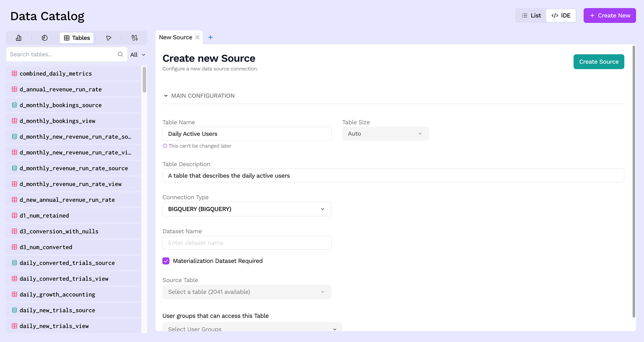Open the Source Table selector
644x342 pixels.
247,292
